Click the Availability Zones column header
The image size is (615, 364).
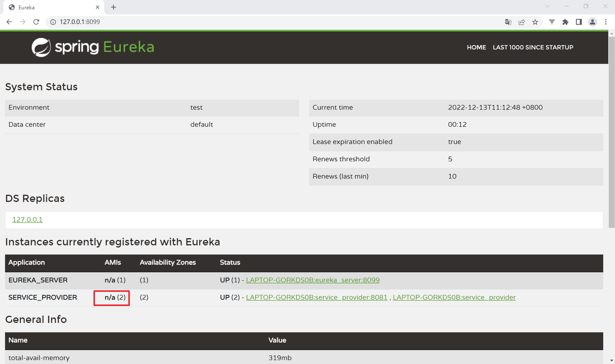click(x=168, y=262)
